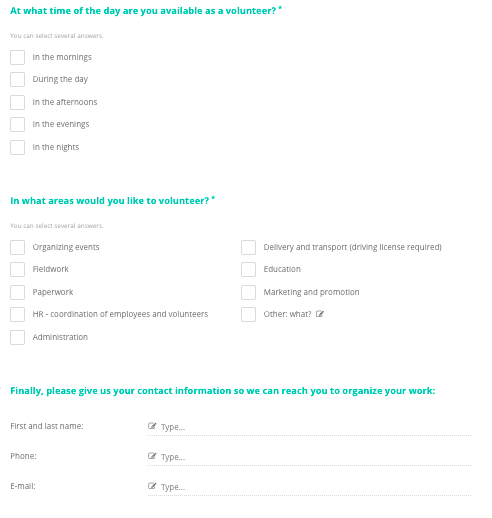Focus the First and last name input
Viewport: 492px width, 518px height.
pyautogui.click(x=309, y=427)
